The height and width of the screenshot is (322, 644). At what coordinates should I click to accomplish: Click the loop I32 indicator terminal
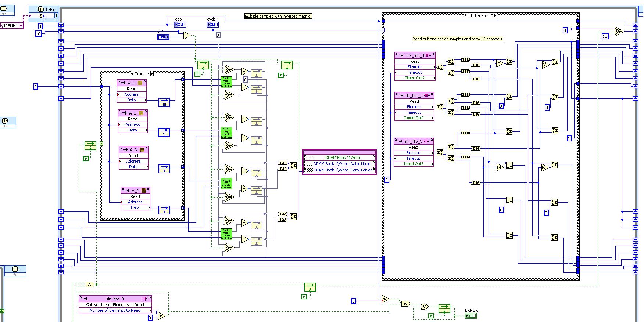click(x=179, y=25)
